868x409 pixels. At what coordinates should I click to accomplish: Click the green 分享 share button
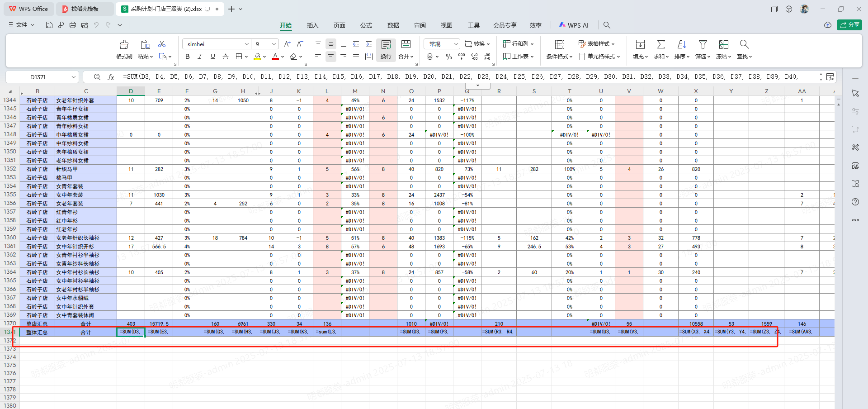pyautogui.click(x=849, y=25)
